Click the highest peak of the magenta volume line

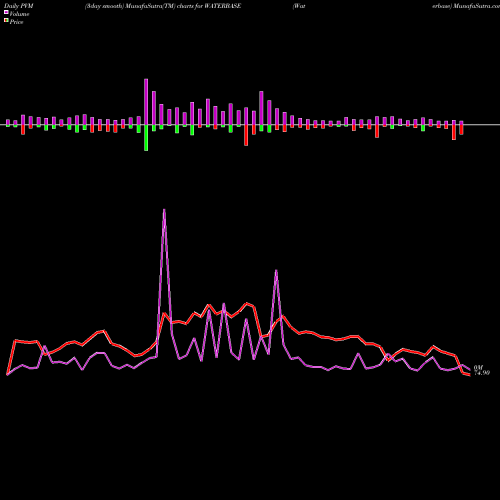pyautogui.click(x=164, y=210)
